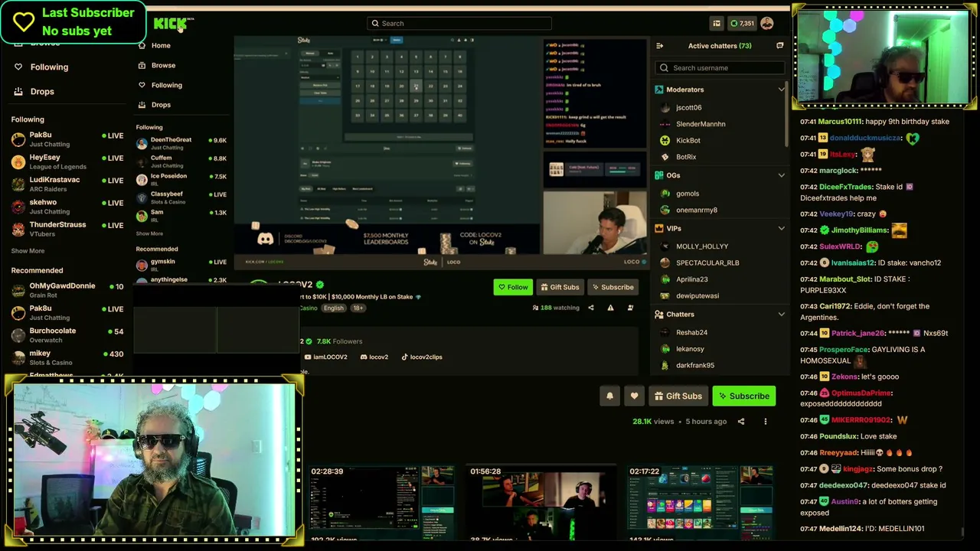Open the video thumbnail with duration 02:28:39
This screenshot has height=551, width=980.
(x=382, y=501)
